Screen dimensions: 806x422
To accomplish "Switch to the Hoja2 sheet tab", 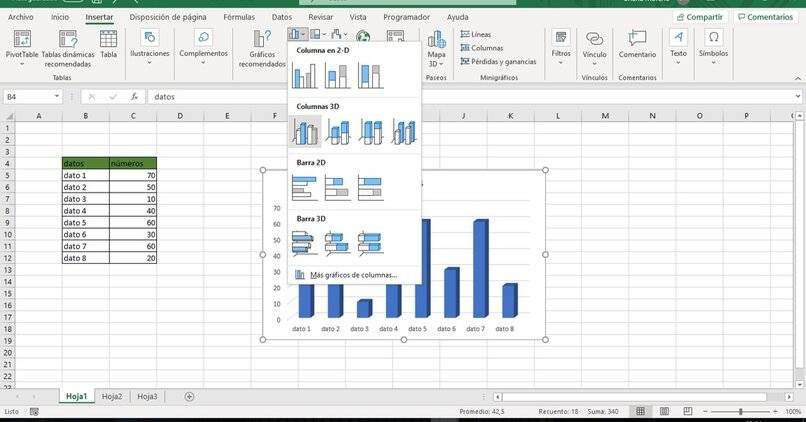I will (x=111, y=397).
